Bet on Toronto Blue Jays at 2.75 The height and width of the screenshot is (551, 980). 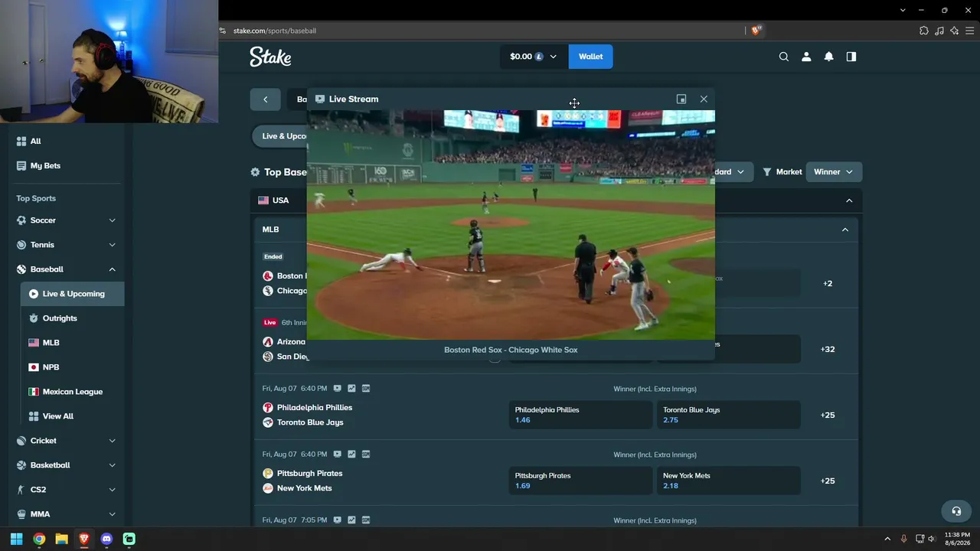click(x=729, y=415)
